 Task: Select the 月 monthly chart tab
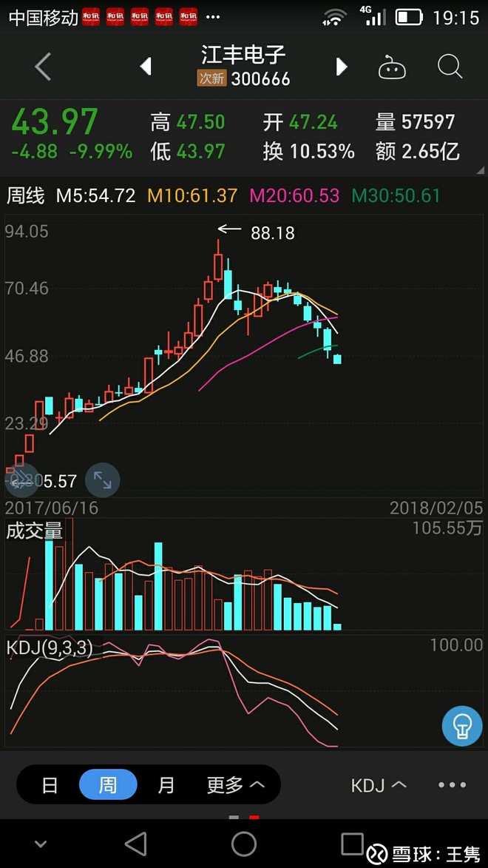pyautogui.click(x=166, y=784)
